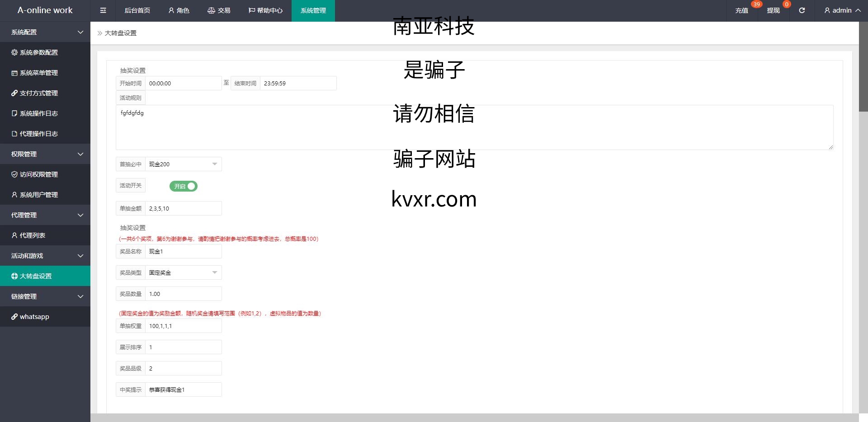Viewport: 868px width, 422px height.
Task: Switch to the 交易 top menu
Action: point(219,10)
